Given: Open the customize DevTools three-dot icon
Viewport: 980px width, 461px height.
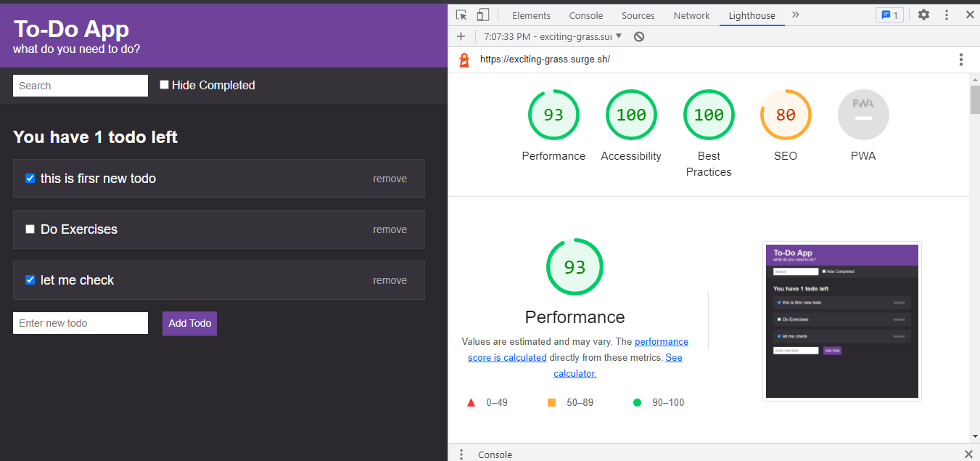Looking at the screenshot, I should [945, 14].
